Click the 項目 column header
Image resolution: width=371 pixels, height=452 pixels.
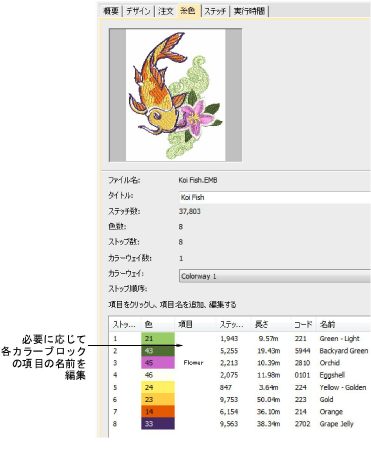pos(195,324)
